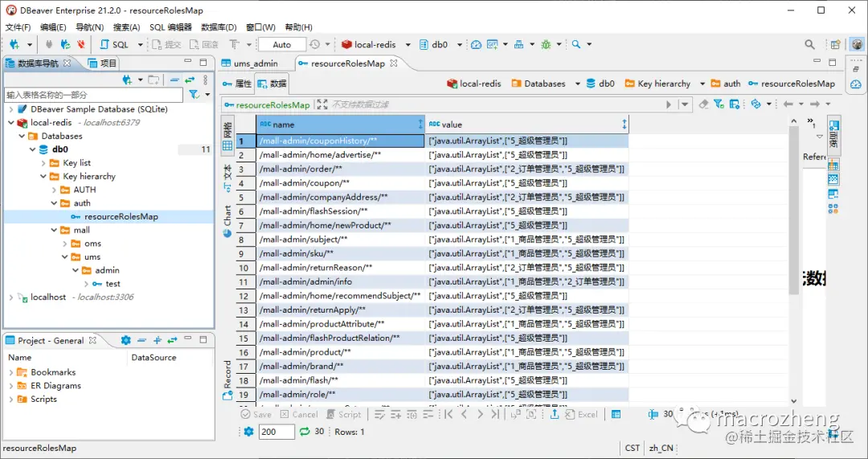868x459 pixels.
Task: Switch to the 文本 text view
Action: tap(227, 178)
